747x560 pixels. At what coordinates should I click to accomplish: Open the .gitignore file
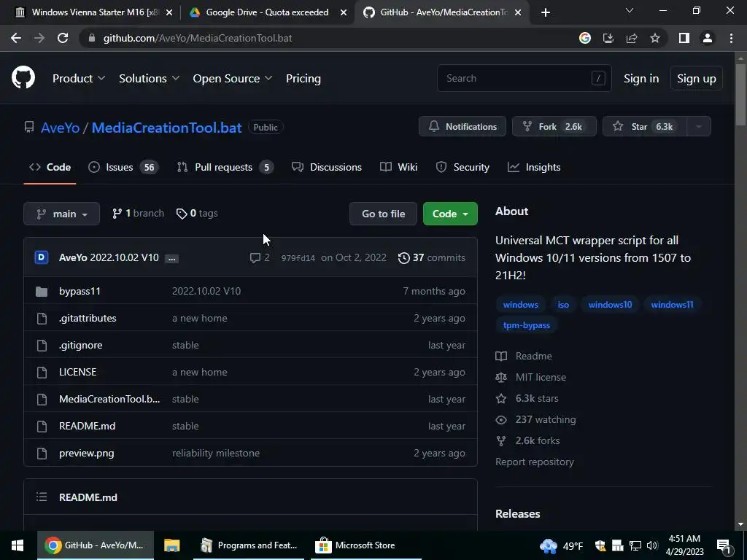80,345
